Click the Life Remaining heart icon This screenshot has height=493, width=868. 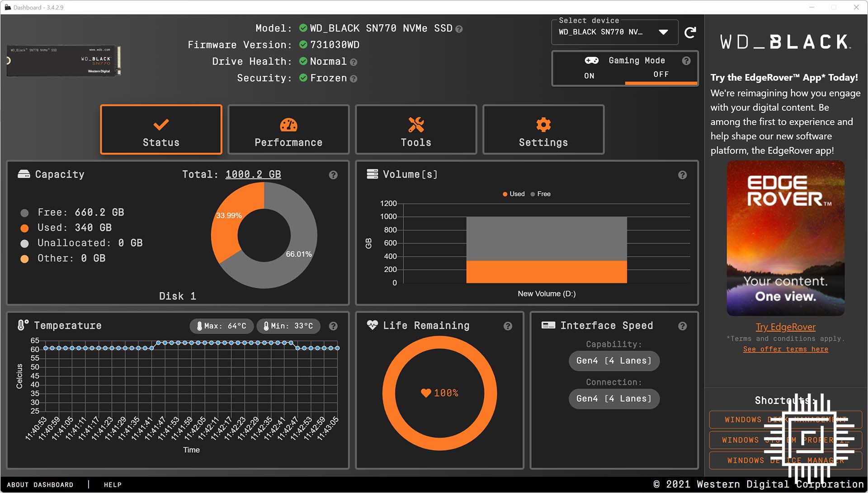point(372,325)
